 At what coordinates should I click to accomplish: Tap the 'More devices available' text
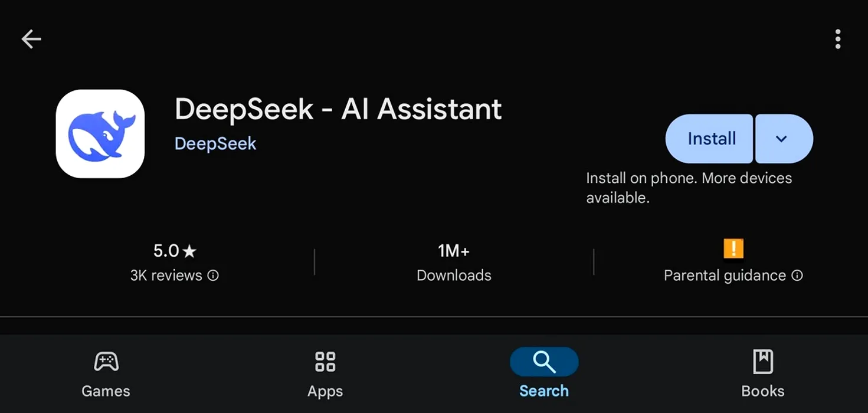(x=689, y=188)
